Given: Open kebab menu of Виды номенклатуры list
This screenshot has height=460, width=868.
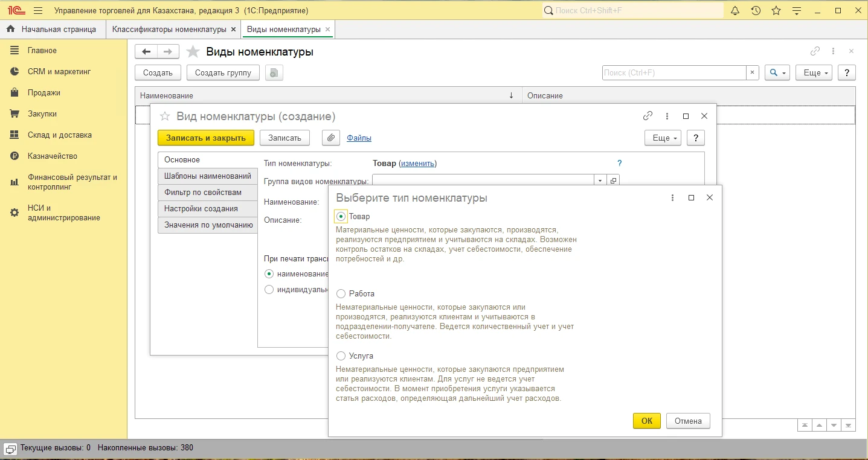Looking at the screenshot, I should (833, 51).
